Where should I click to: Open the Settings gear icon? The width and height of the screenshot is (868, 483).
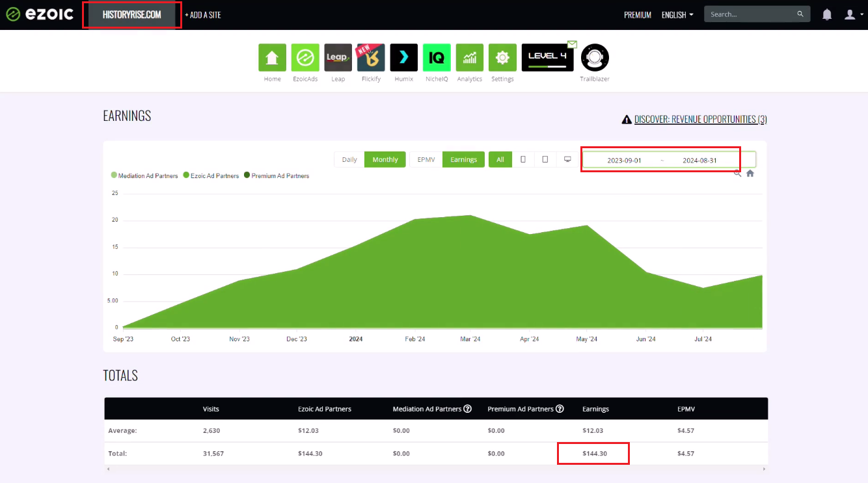tap(502, 57)
